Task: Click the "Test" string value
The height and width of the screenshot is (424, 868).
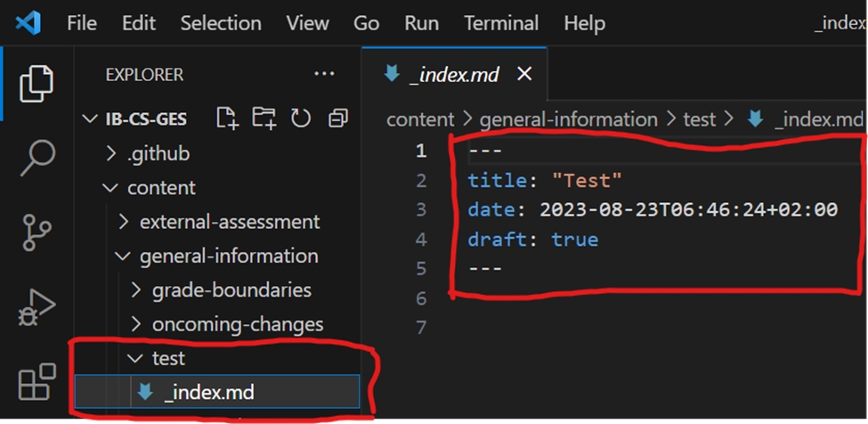Action: click(587, 181)
